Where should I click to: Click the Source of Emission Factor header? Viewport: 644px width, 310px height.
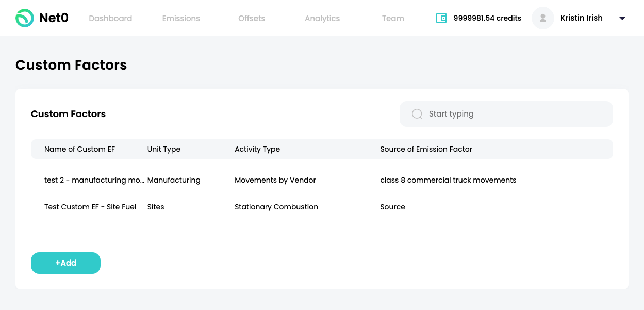point(426,149)
